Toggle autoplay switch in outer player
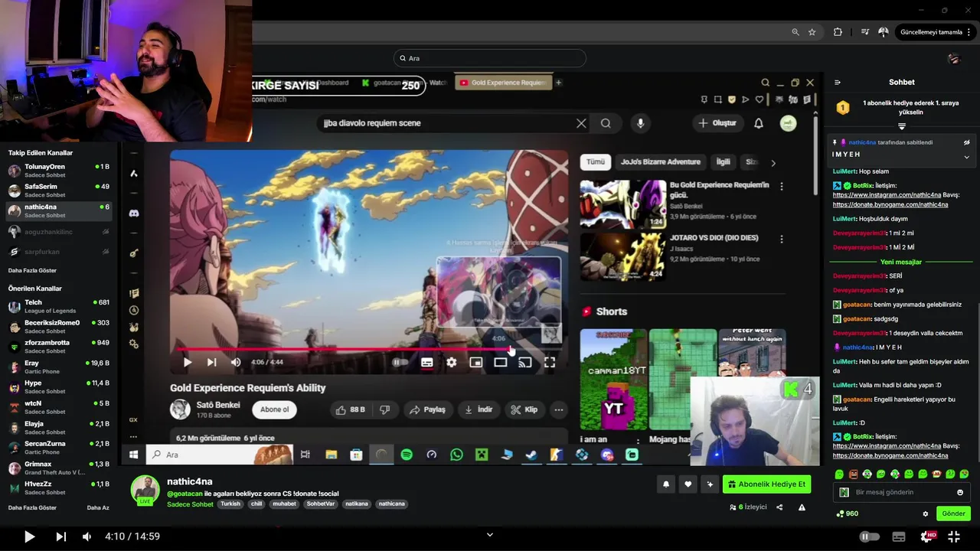 point(869,536)
